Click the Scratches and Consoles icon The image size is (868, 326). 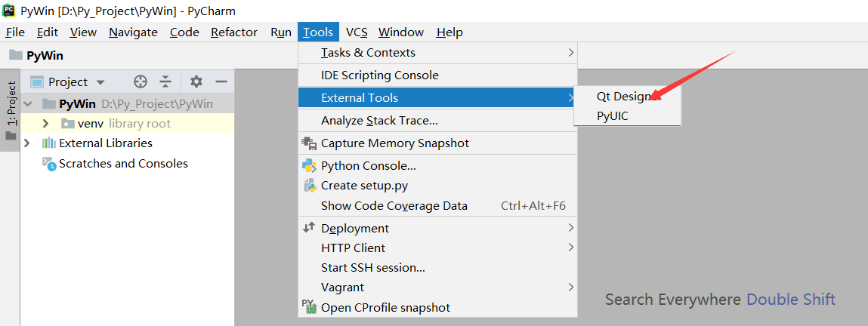pyautogui.click(x=49, y=164)
